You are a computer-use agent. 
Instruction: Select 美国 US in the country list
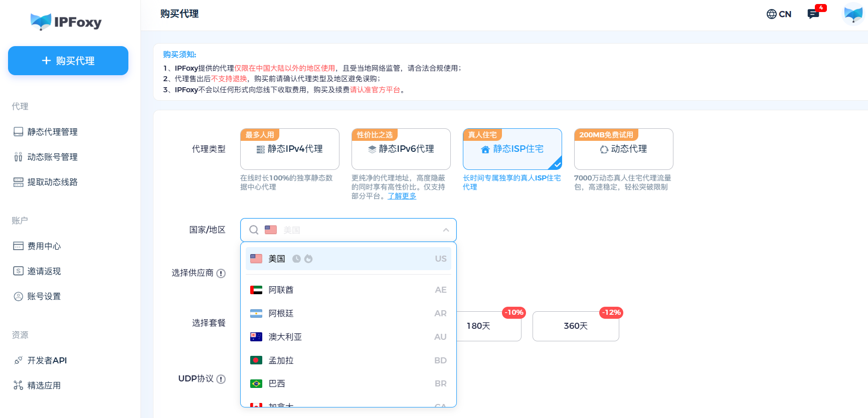pyautogui.click(x=349, y=259)
